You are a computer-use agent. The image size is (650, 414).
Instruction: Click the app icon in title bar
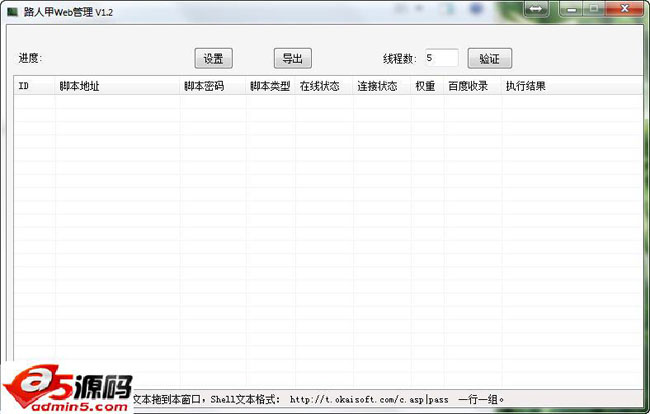(x=12, y=12)
